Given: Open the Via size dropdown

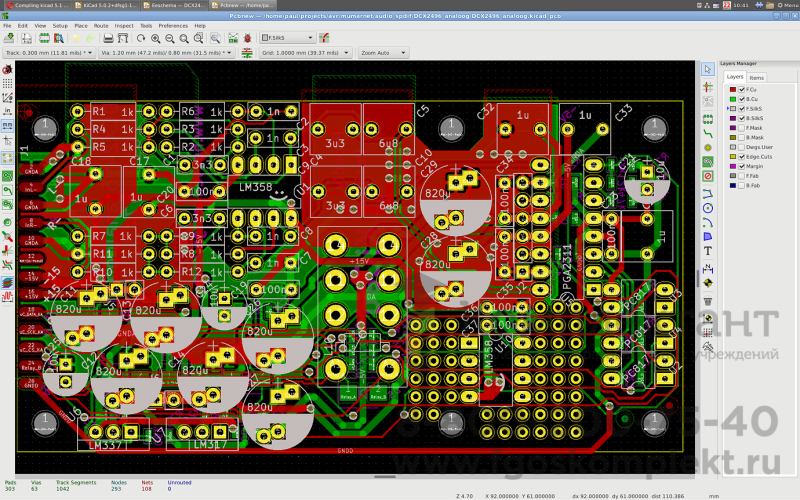Looking at the screenshot, I should coord(166,53).
